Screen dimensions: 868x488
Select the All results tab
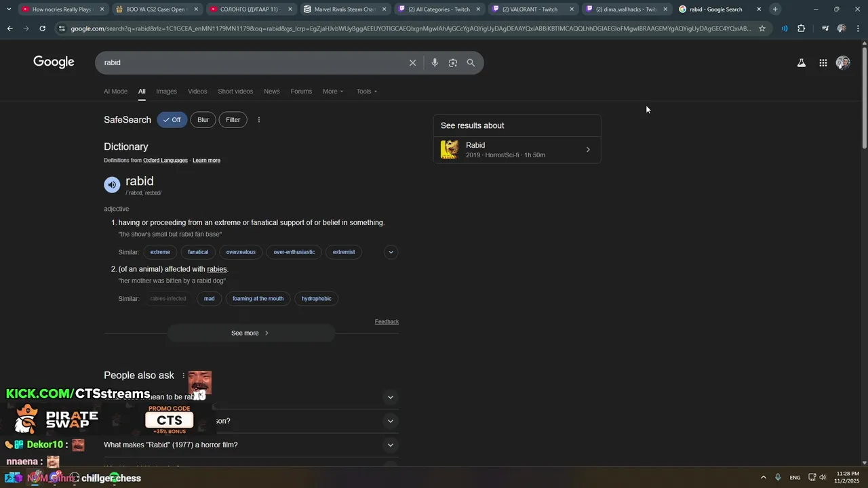tap(142, 91)
